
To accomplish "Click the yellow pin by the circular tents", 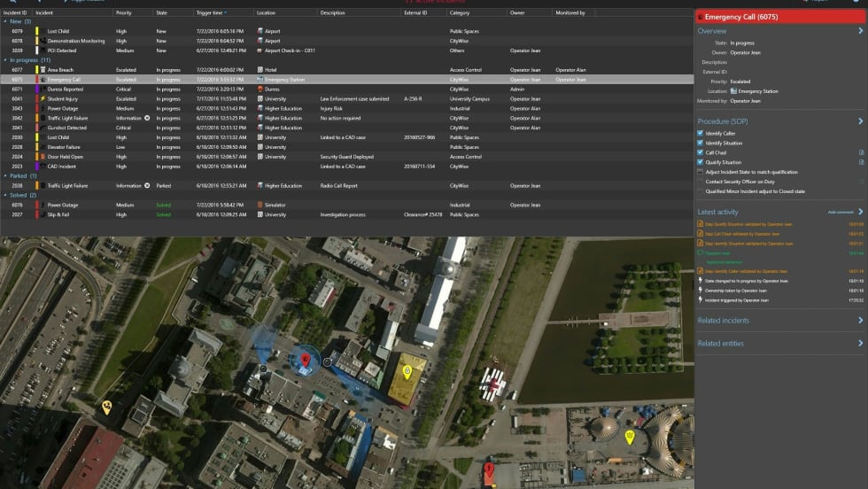I will pyautogui.click(x=630, y=436).
